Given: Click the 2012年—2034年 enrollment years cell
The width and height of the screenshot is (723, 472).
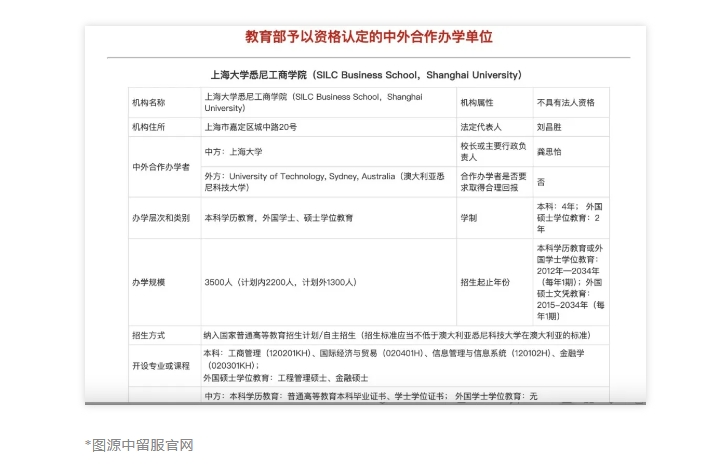Looking at the screenshot, I should 570,282.
